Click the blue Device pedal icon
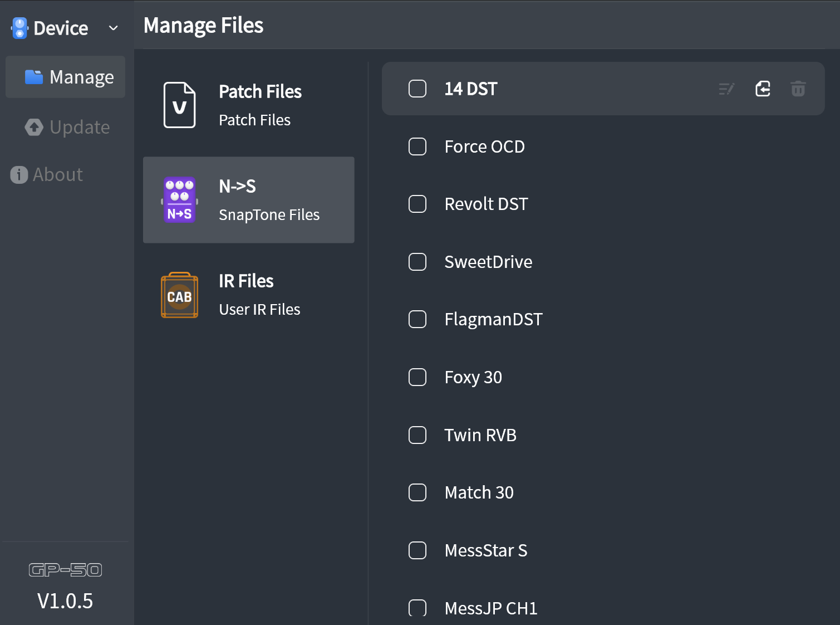840x625 pixels. tap(19, 27)
